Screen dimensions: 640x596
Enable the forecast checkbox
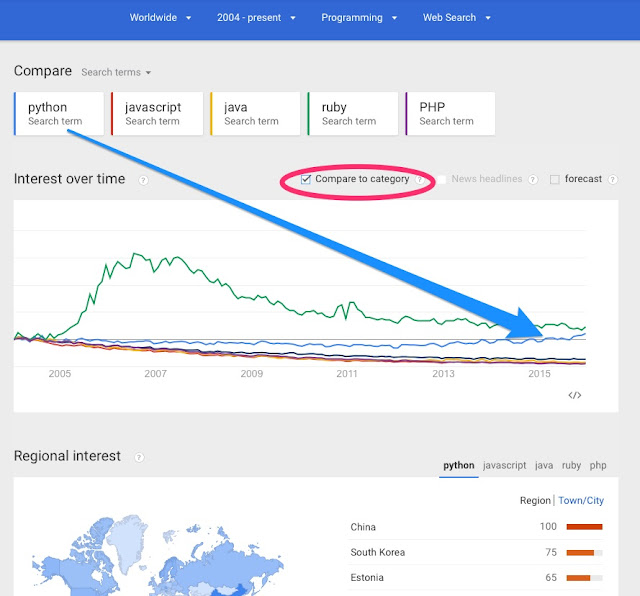coord(555,179)
